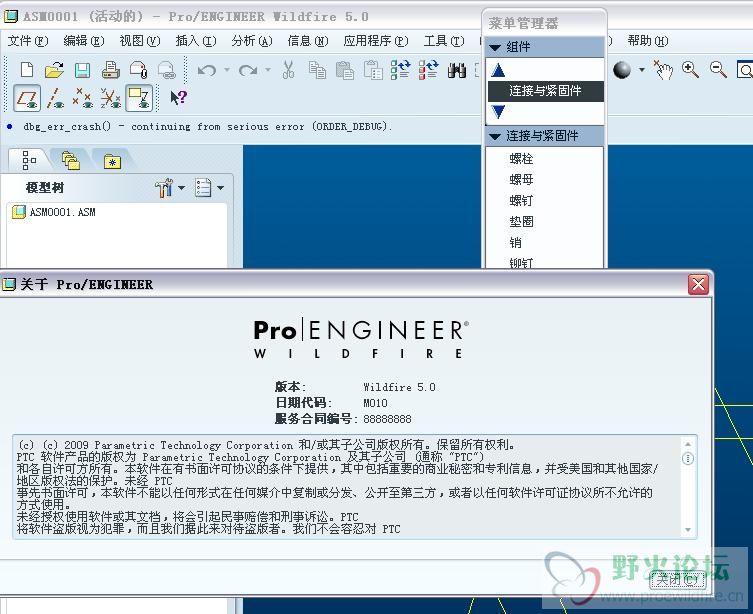Open the 视图(V) menu

point(140,41)
